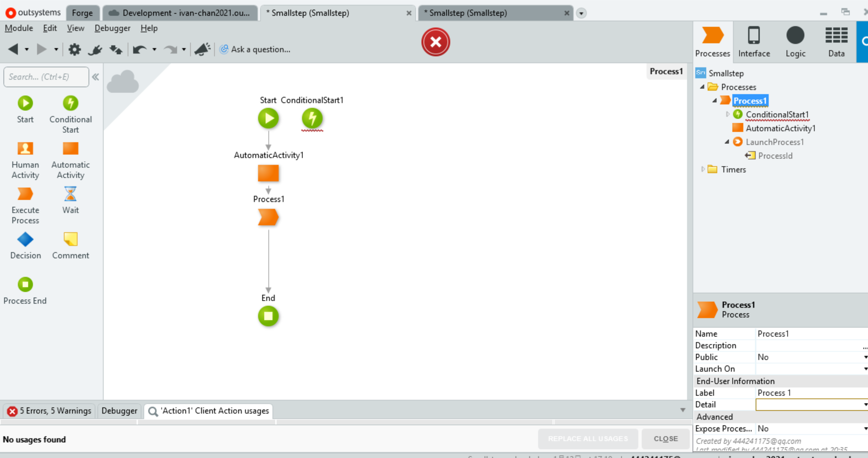Image resolution: width=868 pixels, height=458 pixels.
Task: Switch to the Logic layer tab
Action: pyautogui.click(x=795, y=42)
